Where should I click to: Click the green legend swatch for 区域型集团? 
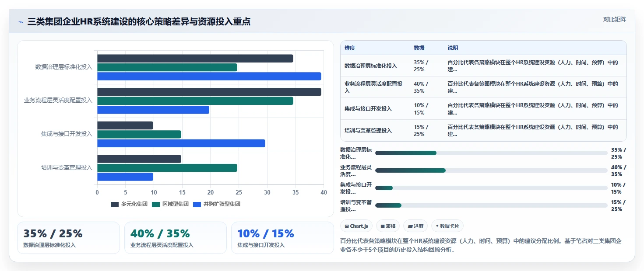[156, 204]
